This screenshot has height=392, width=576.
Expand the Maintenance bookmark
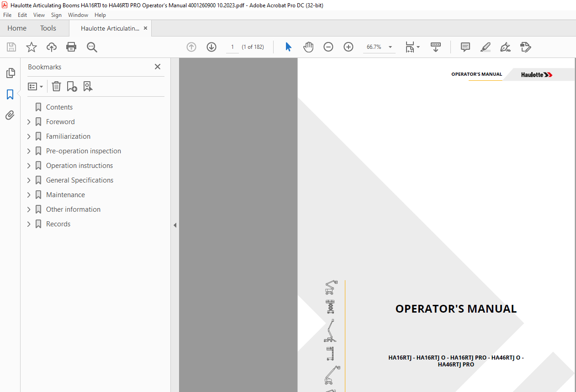pyautogui.click(x=29, y=195)
